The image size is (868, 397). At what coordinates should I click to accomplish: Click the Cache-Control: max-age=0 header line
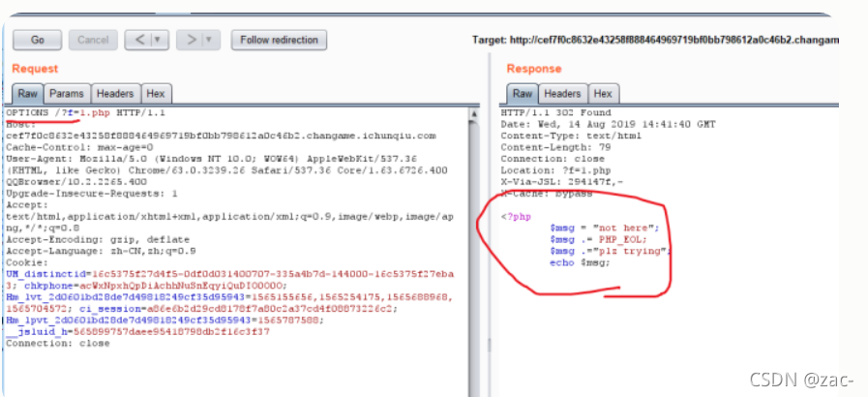click(79, 147)
